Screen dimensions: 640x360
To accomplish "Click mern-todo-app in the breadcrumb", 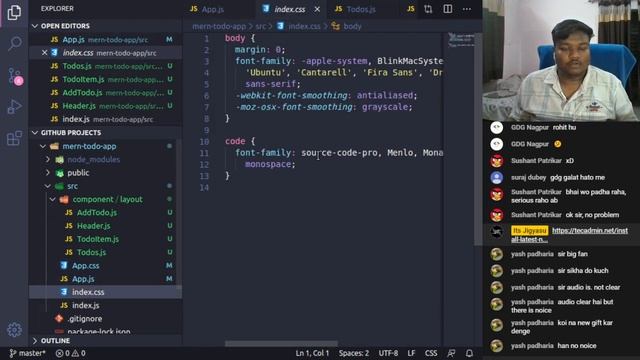I will click(x=219, y=26).
